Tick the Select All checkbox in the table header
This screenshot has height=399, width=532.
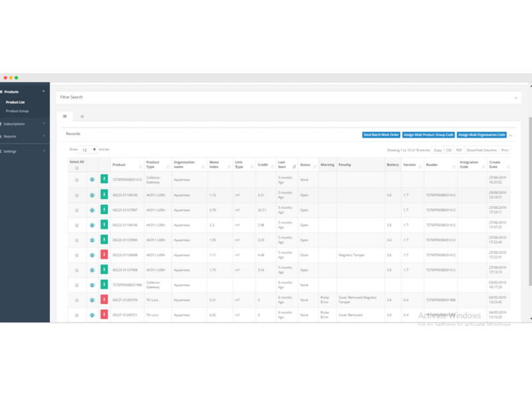(x=76, y=168)
